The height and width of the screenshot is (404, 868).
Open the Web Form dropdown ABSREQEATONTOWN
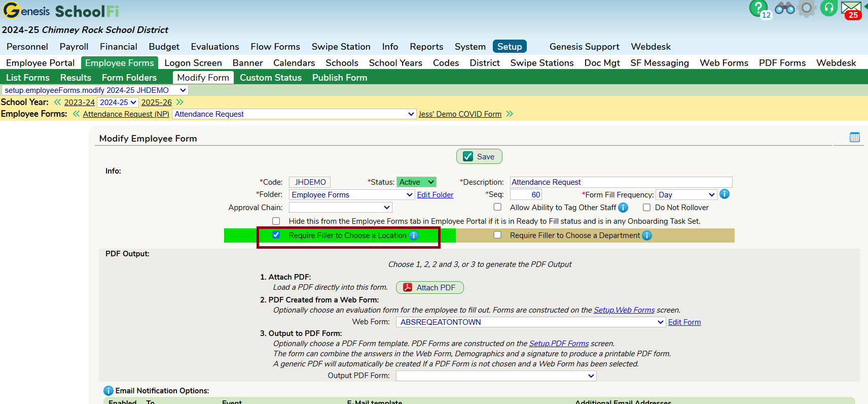click(531, 322)
